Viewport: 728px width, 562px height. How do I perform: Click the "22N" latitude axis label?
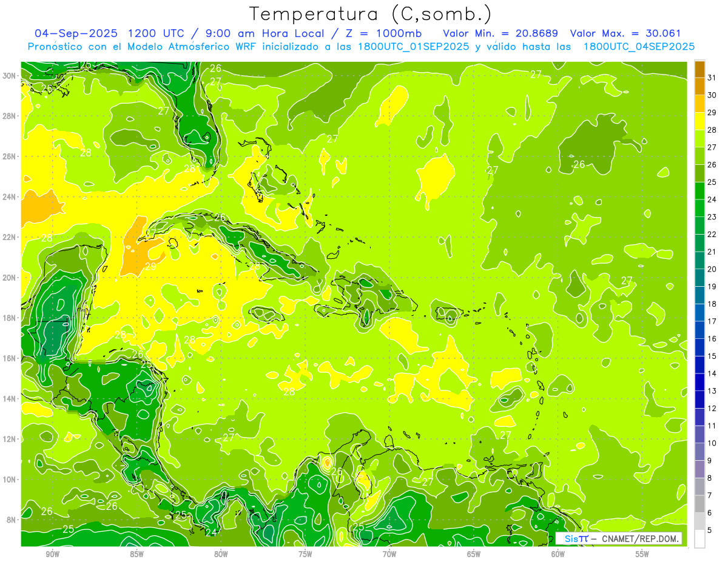9,237
